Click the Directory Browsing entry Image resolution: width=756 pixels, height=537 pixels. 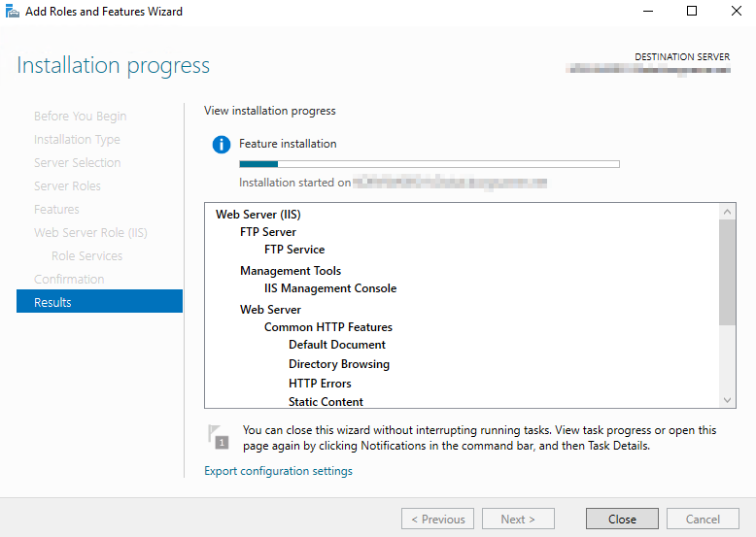click(339, 364)
